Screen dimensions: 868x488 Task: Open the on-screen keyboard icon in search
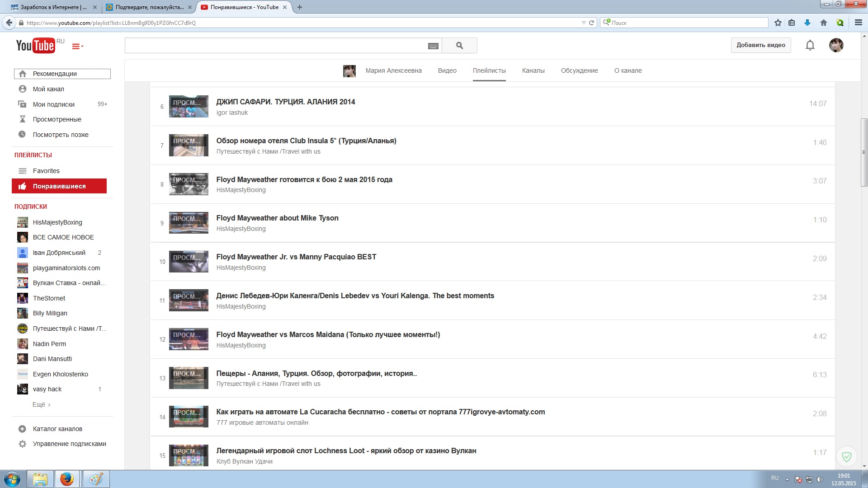click(433, 46)
